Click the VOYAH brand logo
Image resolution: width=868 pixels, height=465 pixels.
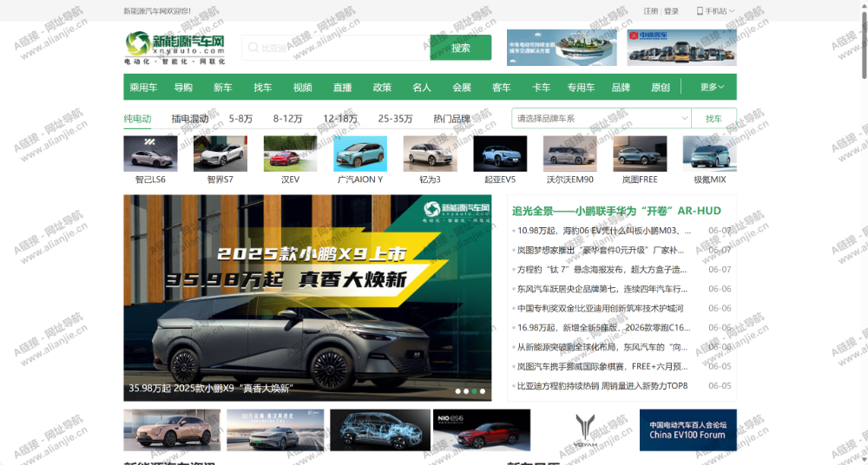click(x=585, y=430)
